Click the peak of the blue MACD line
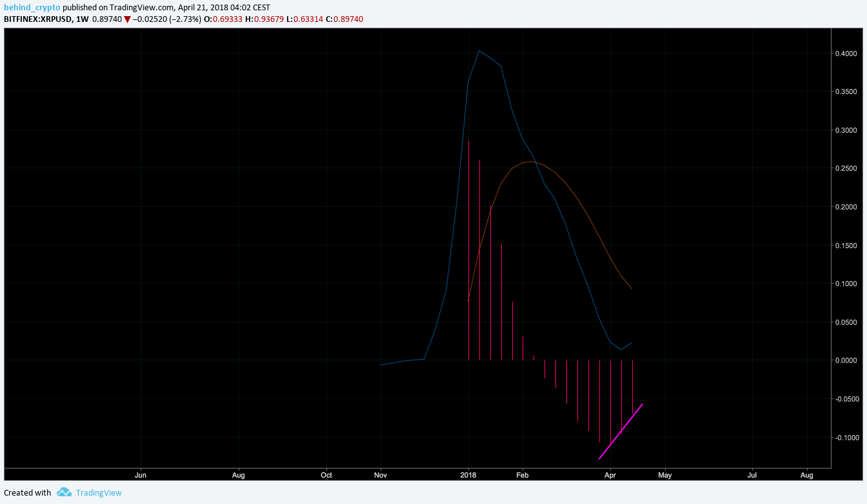The image size is (867, 504). click(x=479, y=51)
